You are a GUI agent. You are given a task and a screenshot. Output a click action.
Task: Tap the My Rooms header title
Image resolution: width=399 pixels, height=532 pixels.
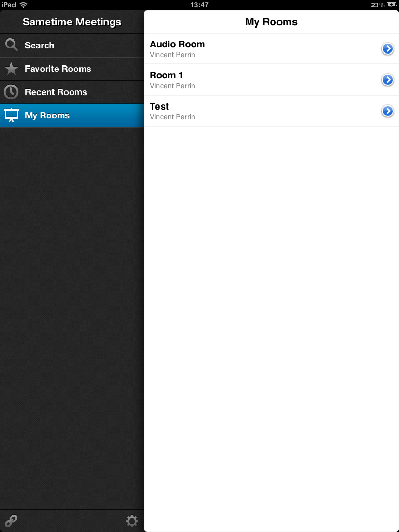271,22
